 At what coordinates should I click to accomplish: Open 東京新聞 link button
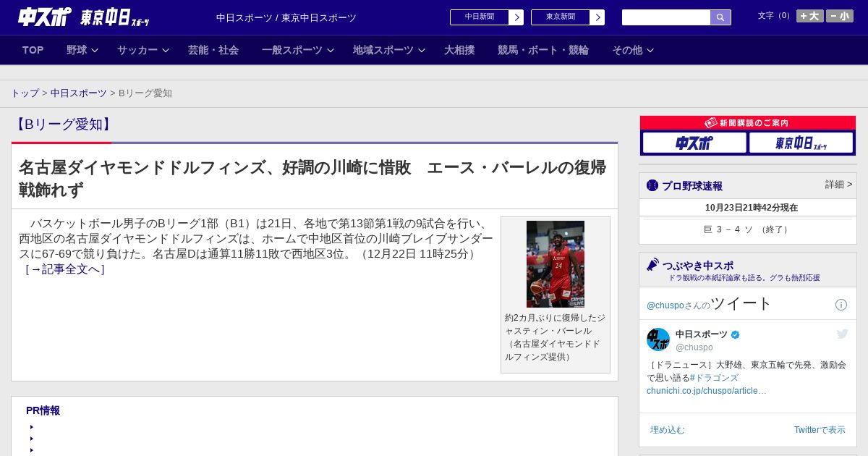pyautogui.click(x=561, y=17)
